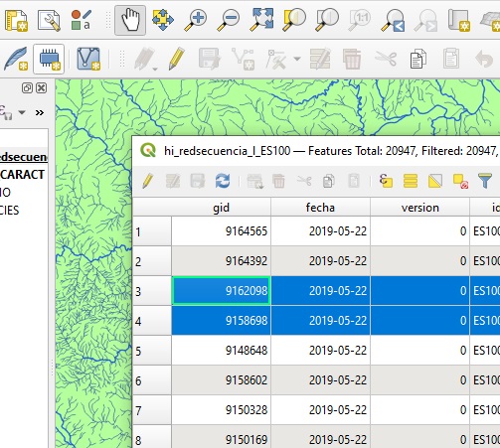Click Copy Features icon in main toolbar
Image resolution: width=500 pixels, height=448 pixels.
click(418, 59)
